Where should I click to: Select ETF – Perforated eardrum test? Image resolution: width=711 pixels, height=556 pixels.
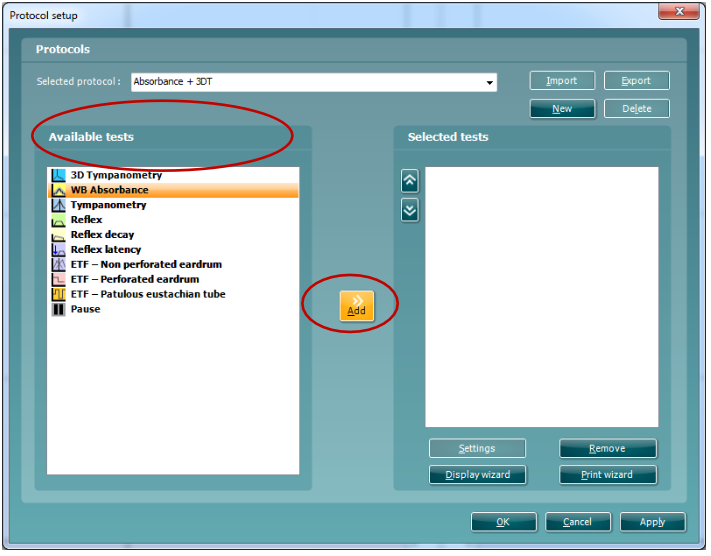pos(134,280)
